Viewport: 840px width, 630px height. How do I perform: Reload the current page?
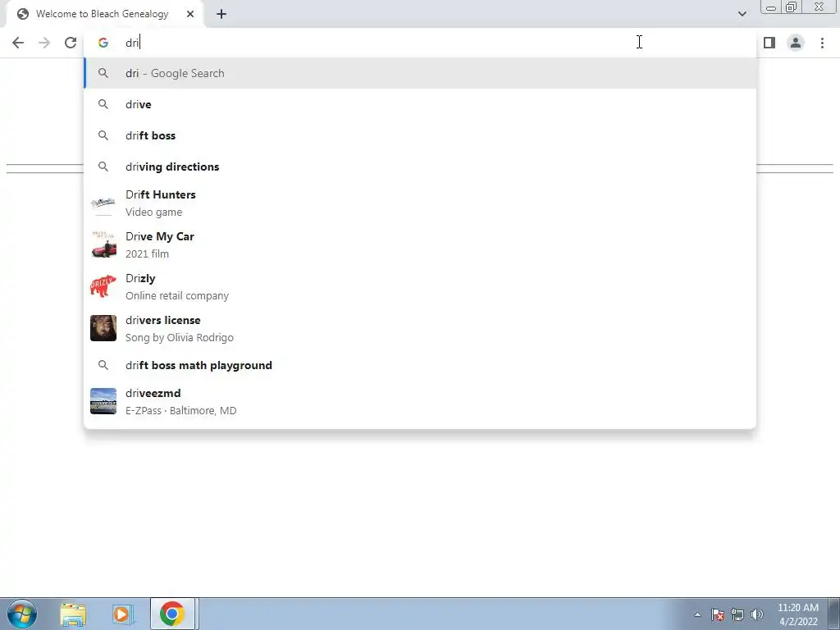click(71, 43)
